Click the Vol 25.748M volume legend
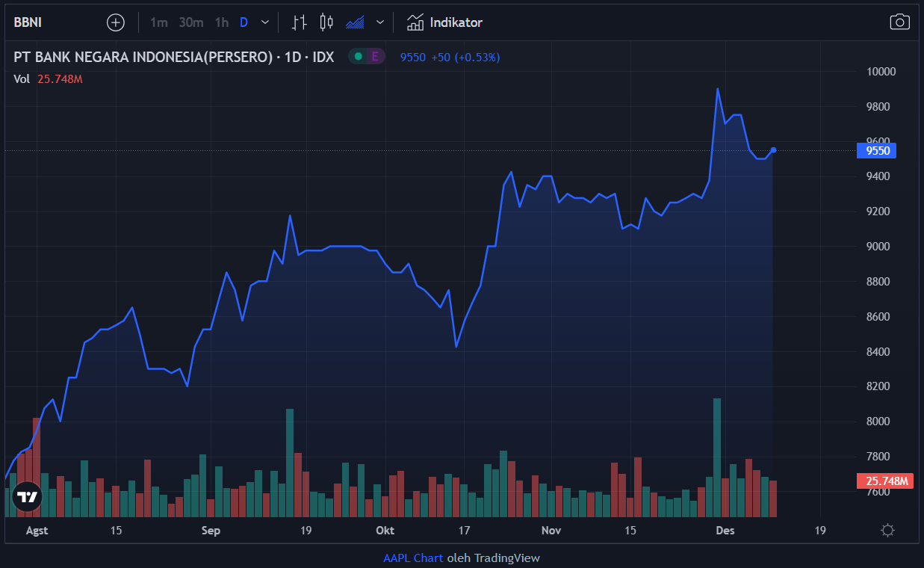Image resolution: width=924 pixels, height=568 pixels. 48,78
